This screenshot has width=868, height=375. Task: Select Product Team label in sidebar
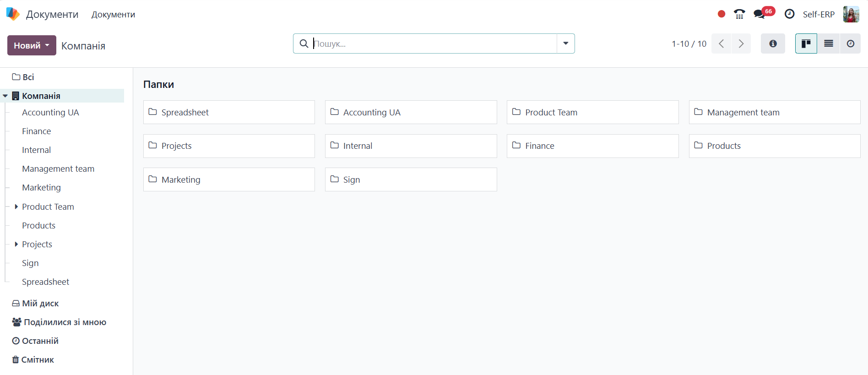pos(48,207)
